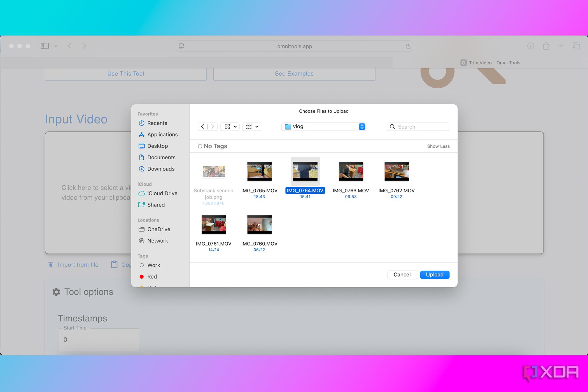Viewport: 588px width, 392px height.
Task: Open Network location in sidebar
Action: [157, 241]
